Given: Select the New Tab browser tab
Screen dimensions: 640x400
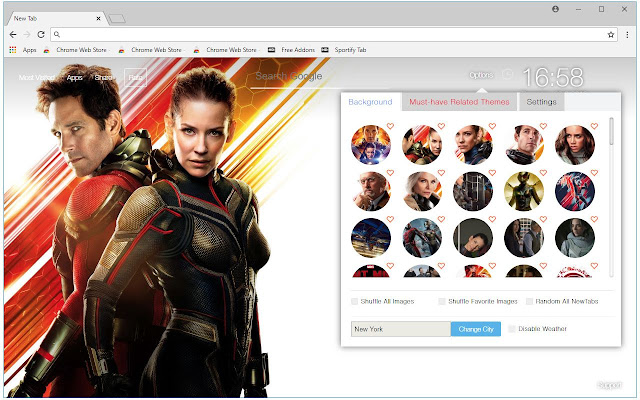Looking at the screenshot, I should [56, 18].
